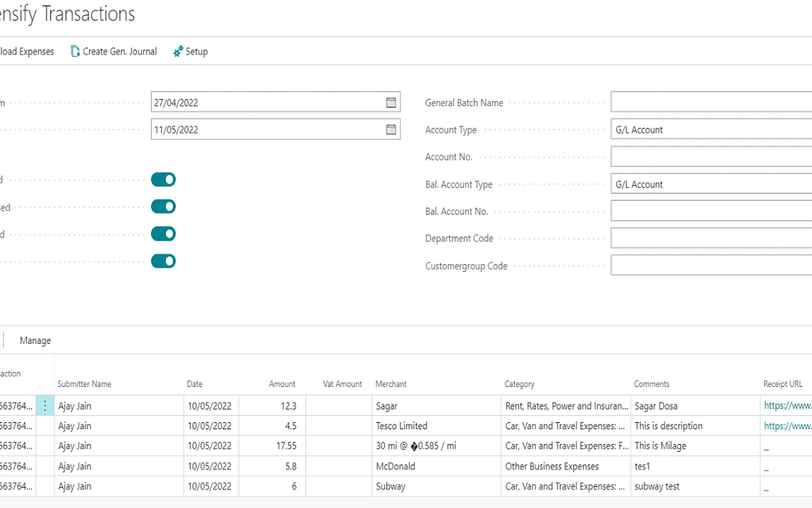Open receipt URL link for Tesco Limited row
The image size is (812, 508).
tap(788, 426)
